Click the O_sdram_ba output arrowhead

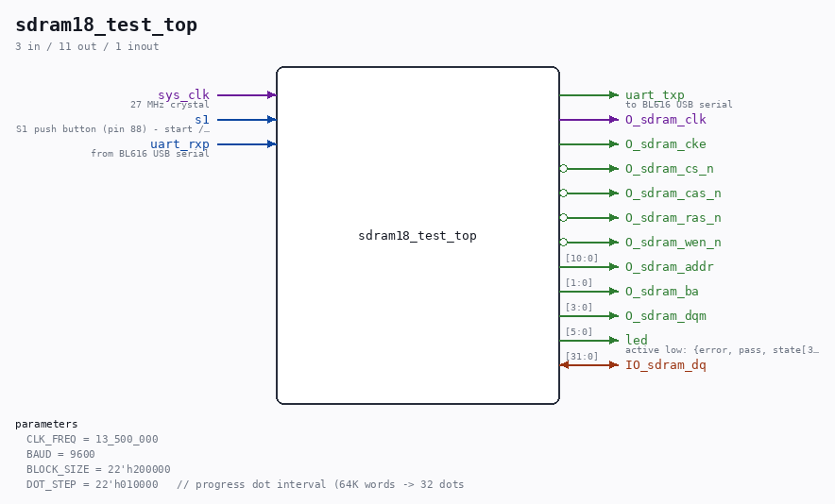pos(614,291)
